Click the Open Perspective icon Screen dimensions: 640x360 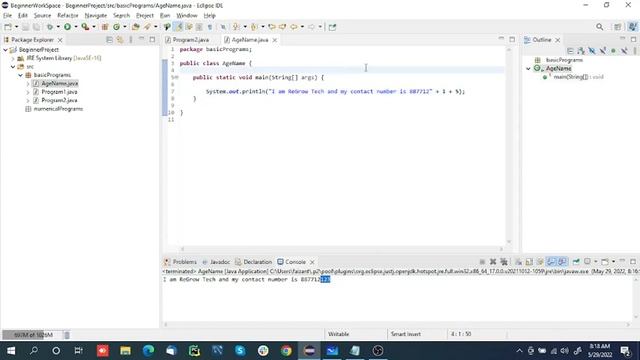[618, 27]
